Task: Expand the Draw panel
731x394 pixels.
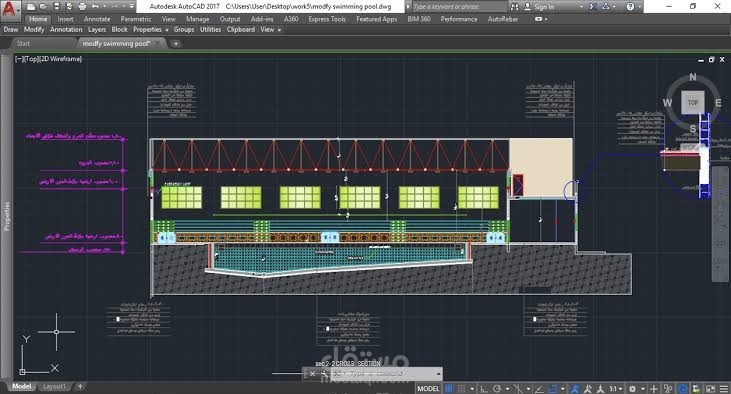Action: click(11, 29)
